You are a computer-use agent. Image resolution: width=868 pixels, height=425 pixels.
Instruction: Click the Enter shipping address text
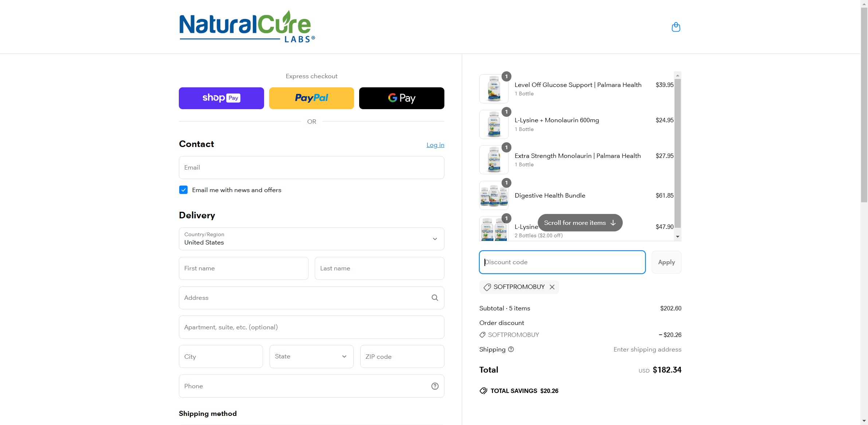coord(647,349)
